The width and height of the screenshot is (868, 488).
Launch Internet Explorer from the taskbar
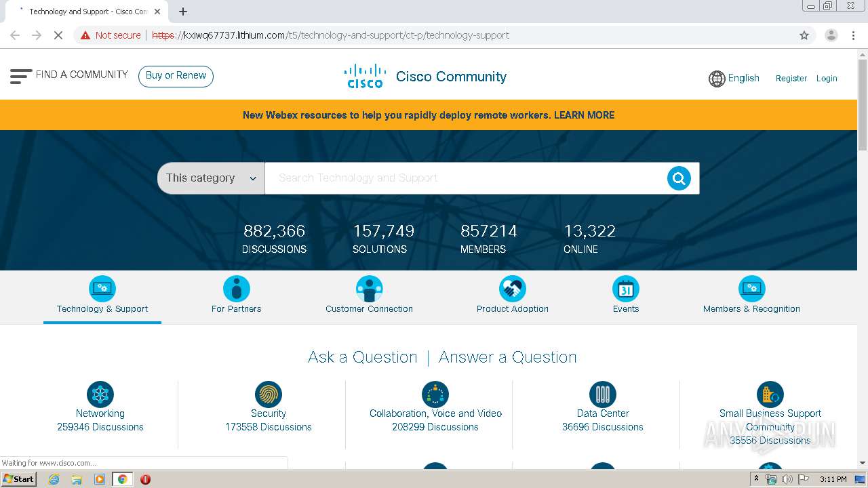pyautogui.click(x=54, y=479)
